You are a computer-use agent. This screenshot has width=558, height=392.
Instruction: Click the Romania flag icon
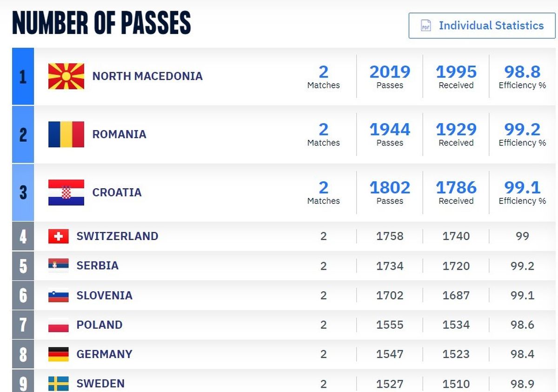(66, 134)
